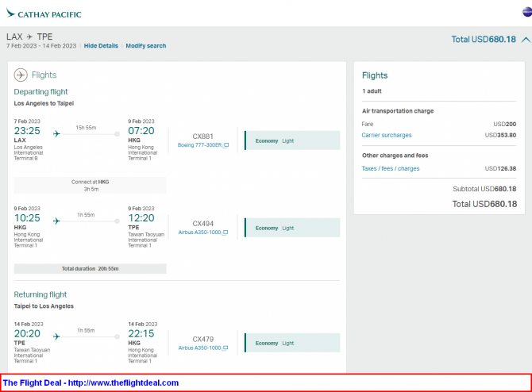Screen dimensions: 532x392
Task: Click the 23:25 LAX departure time
Action: [x=27, y=131]
